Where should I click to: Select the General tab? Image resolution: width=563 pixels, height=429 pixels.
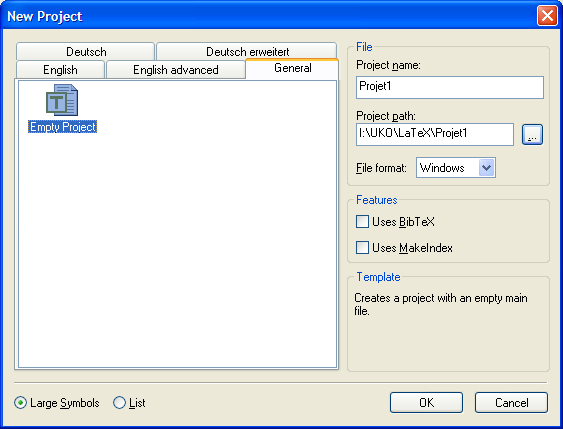(292, 68)
